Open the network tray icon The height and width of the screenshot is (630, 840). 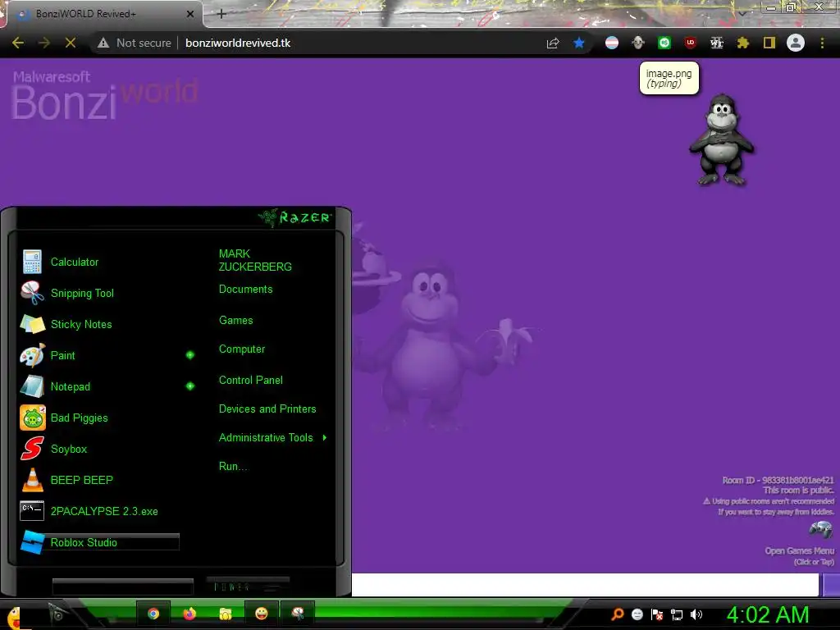click(677, 614)
